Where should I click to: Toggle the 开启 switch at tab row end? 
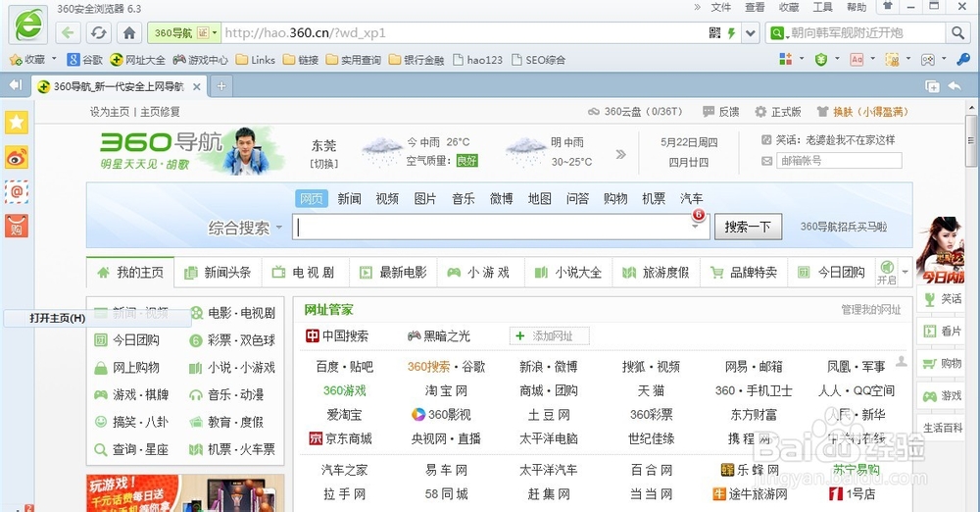click(886, 273)
